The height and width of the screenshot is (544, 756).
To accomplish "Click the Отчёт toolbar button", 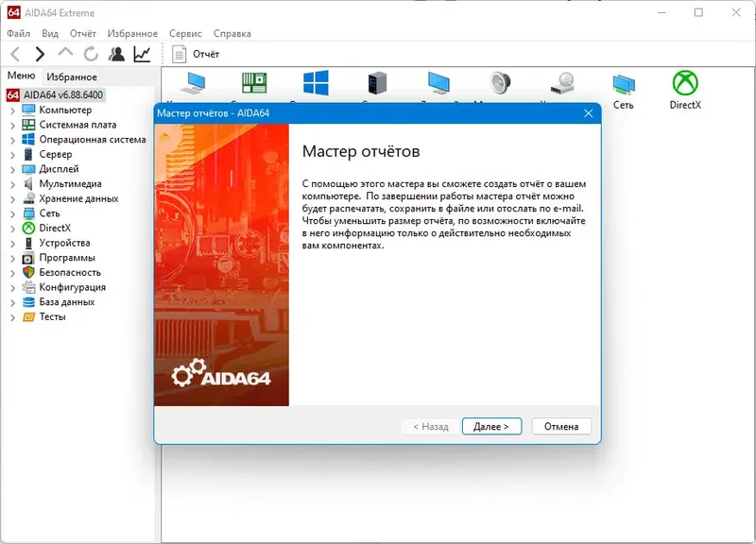I will pos(196,54).
